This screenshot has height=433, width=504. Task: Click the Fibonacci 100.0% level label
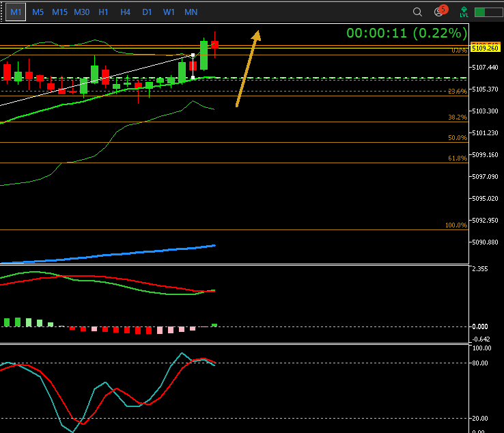(x=456, y=225)
